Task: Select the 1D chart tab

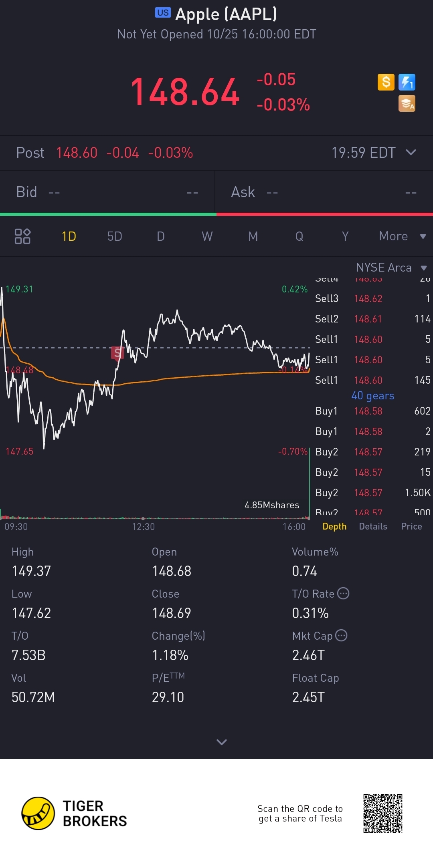Action: (x=69, y=236)
